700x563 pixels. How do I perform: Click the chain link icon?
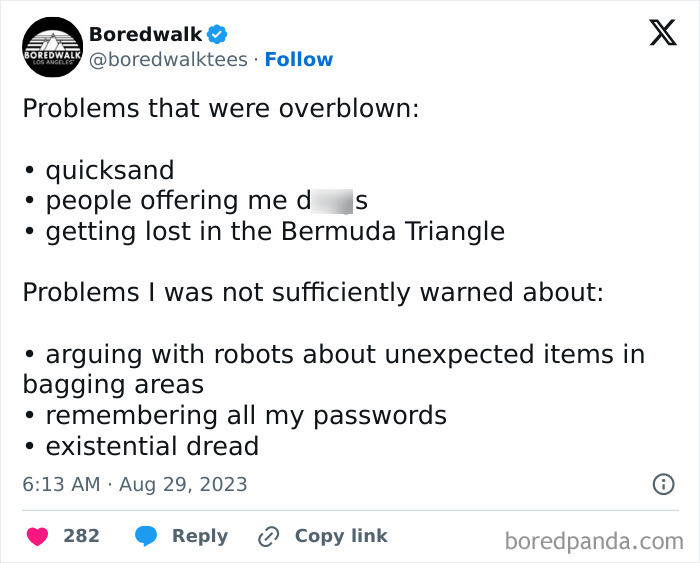(268, 537)
